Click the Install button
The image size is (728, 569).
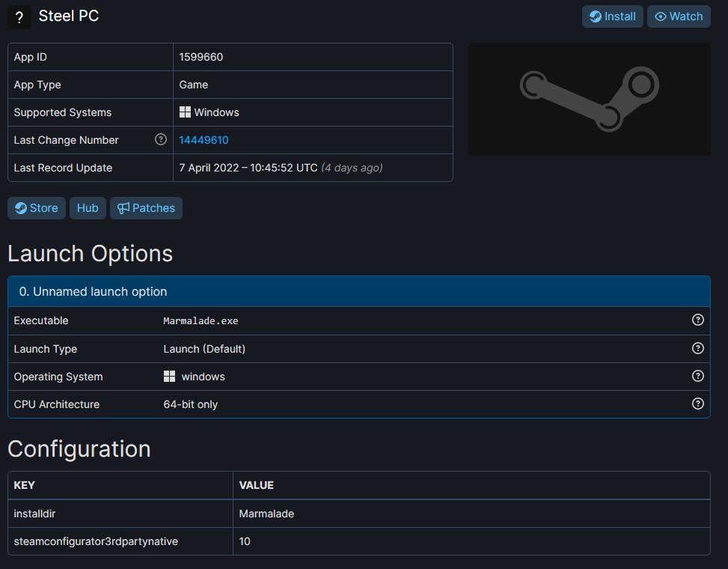tap(612, 16)
